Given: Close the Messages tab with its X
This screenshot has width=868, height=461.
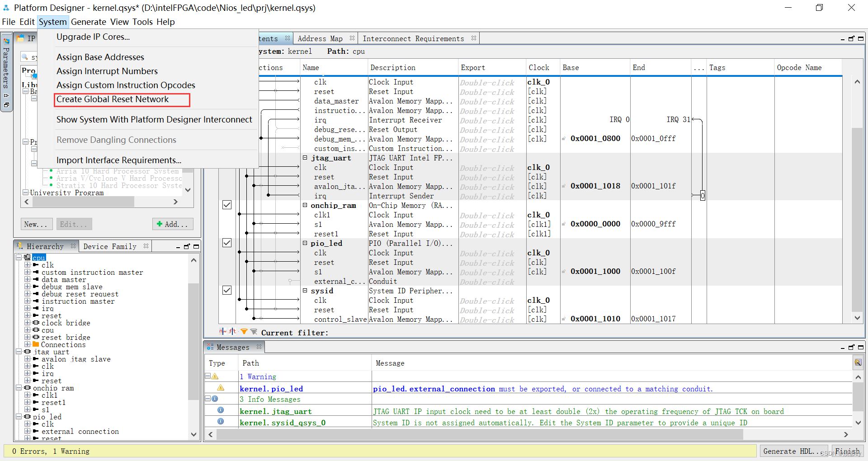Looking at the screenshot, I should (x=259, y=347).
